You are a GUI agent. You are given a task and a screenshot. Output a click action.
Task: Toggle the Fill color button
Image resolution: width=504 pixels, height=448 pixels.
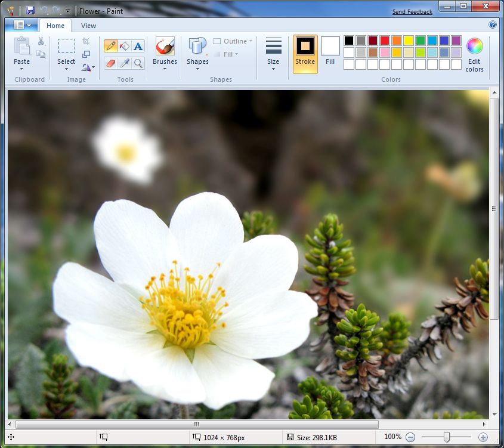click(x=330, y=54)
